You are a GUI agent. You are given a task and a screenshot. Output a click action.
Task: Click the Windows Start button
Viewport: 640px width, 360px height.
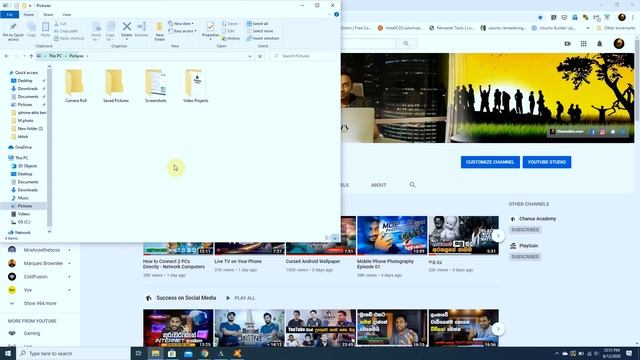[x=8, y=353]
